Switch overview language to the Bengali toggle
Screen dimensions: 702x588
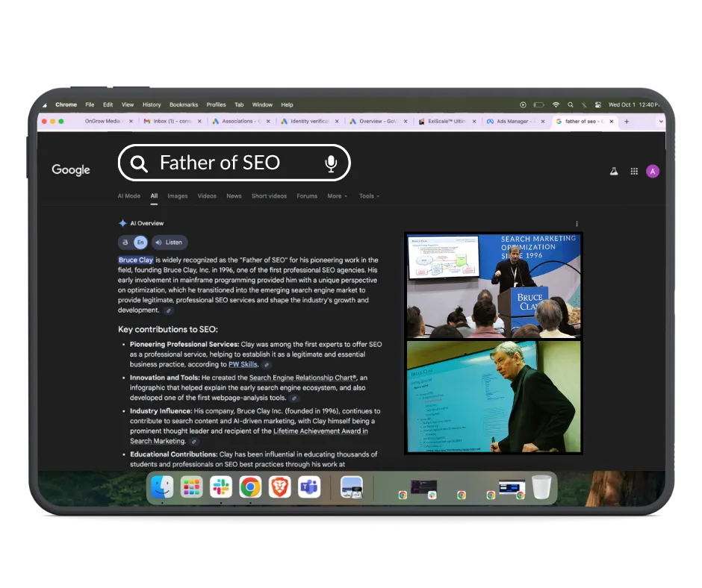click(125, 243)
